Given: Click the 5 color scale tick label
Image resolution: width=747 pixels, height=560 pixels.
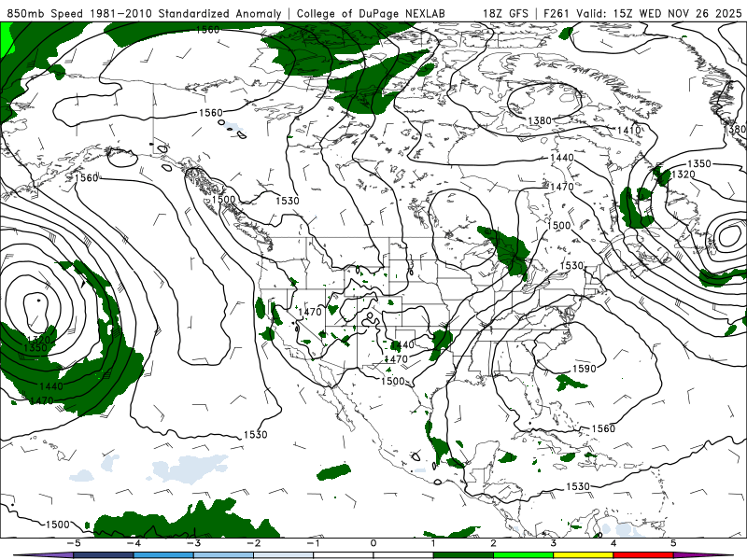Looking at the screenshot, I should [x=673, y=543].
